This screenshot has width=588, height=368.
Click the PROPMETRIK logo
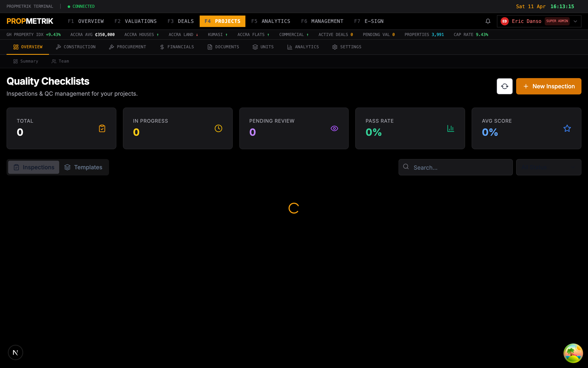click(x=30, y=21)
